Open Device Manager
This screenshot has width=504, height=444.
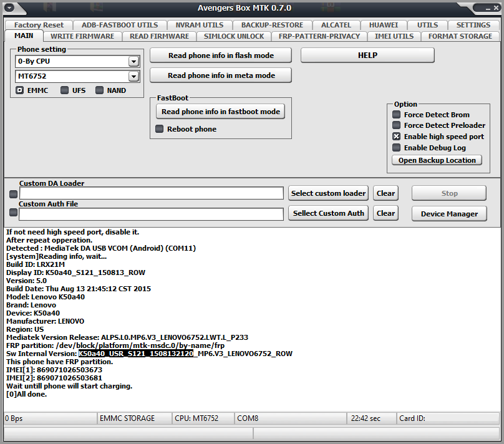tap(449, 214)
